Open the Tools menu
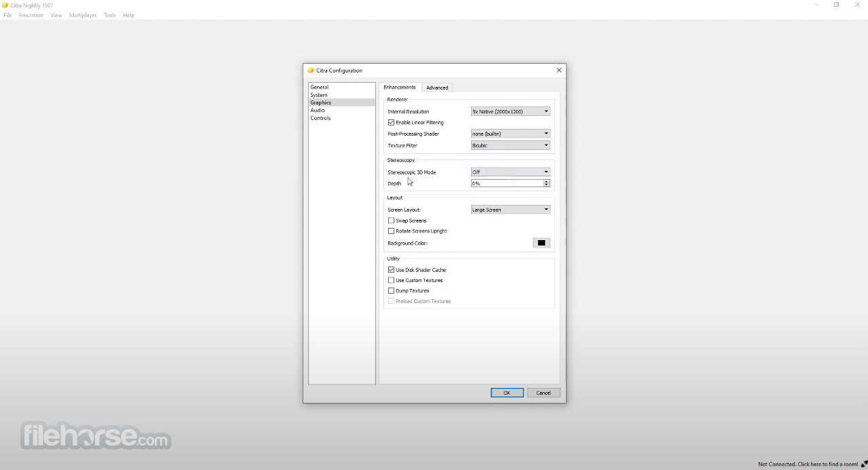This screenshot has width=868, height=470. [110, 15]
